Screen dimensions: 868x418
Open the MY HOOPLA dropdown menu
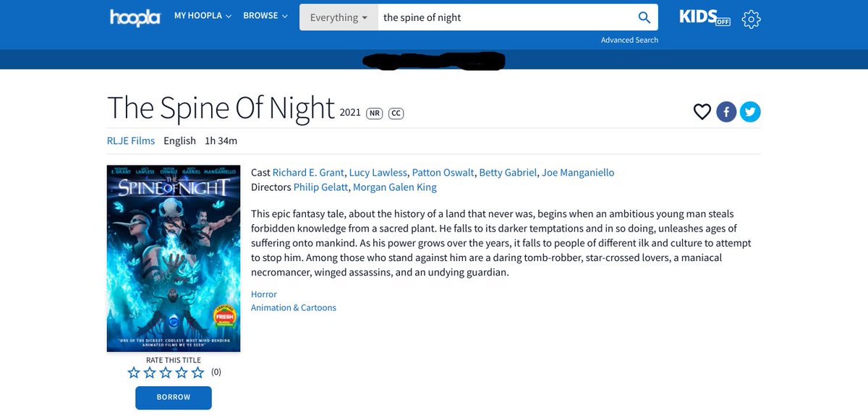[203, 16]
